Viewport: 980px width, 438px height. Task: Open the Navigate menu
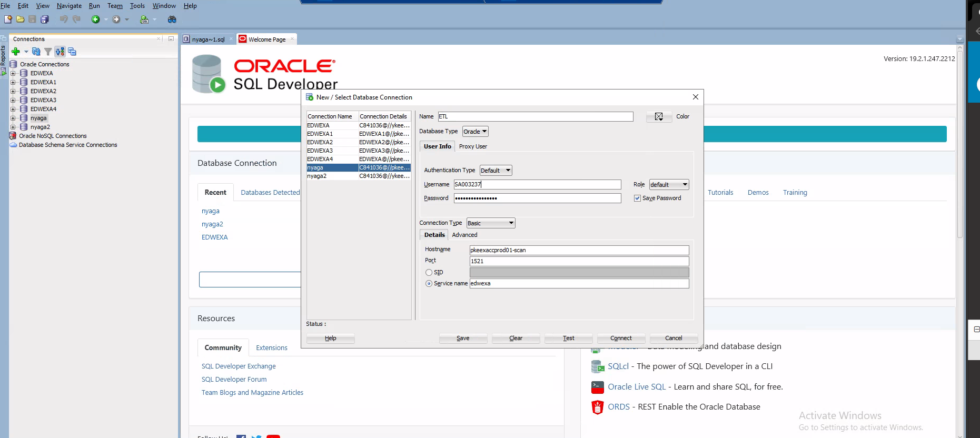[x=69, y=6]
